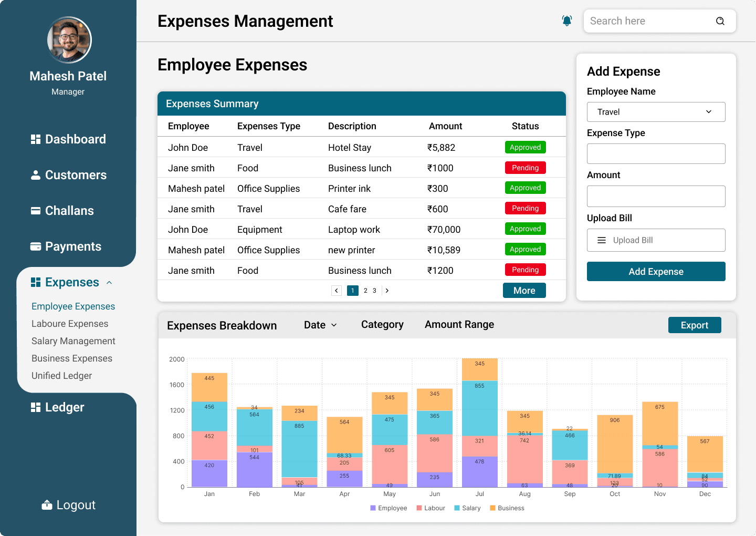Click the Jul bar's 855 salary segment
Viewport: 756px width, 536px height.
click(480, 408)
